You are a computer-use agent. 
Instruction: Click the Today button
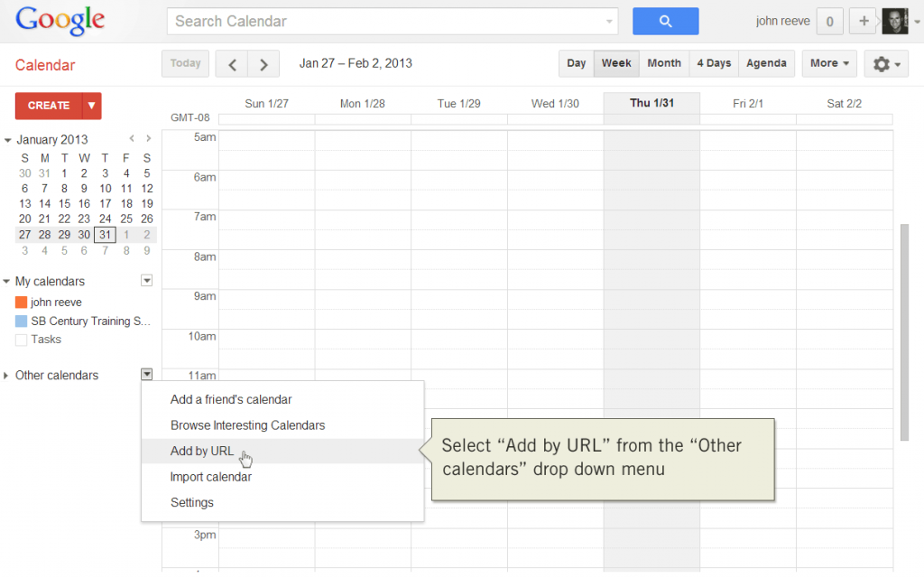point(185,64)
